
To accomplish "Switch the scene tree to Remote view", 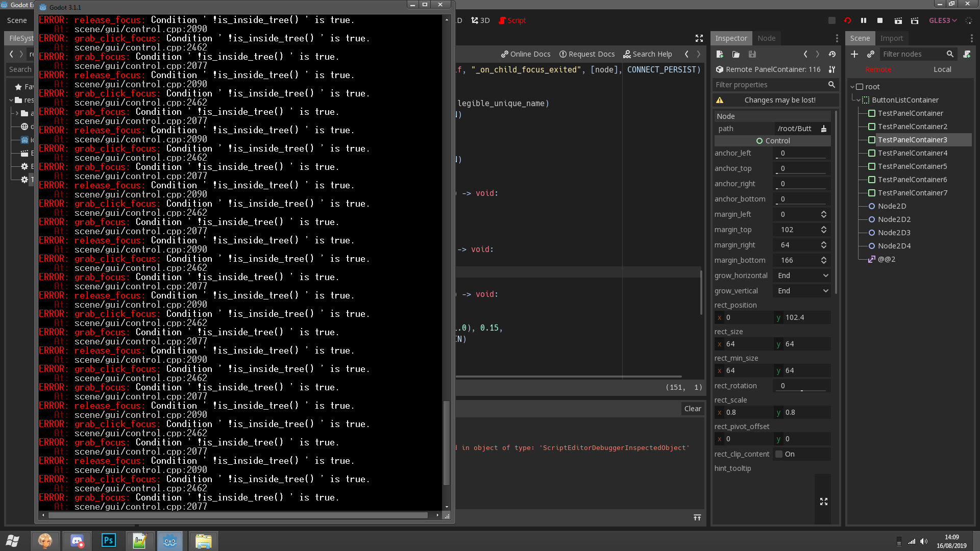I will pyautogui.click(x=878, y=69).
